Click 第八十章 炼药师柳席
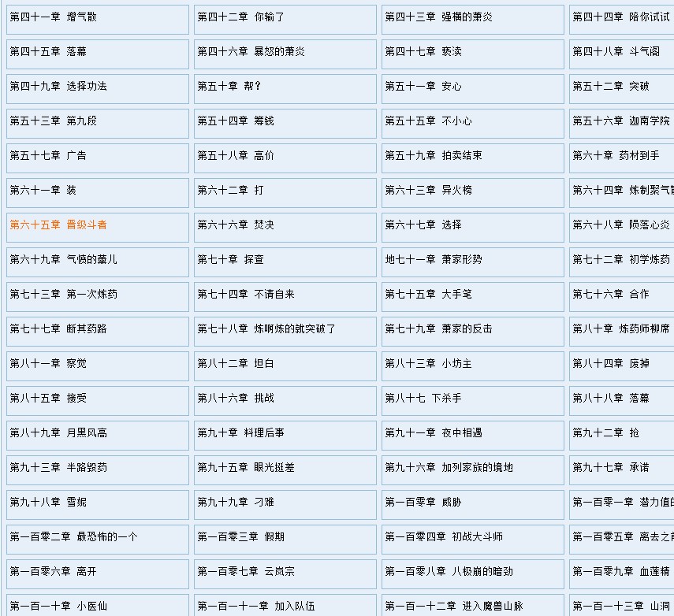 pyautogui.click(x=621, y=329)
